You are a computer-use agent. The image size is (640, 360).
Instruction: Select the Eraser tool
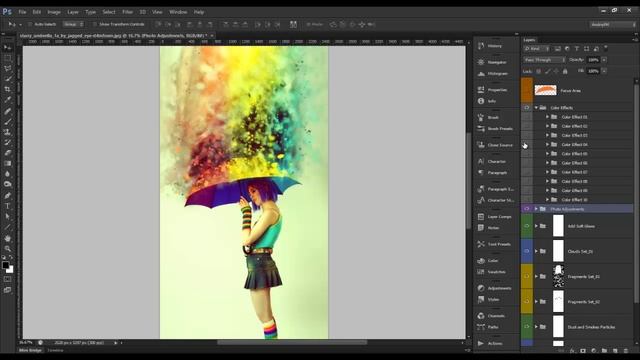[x=7, y=153]
